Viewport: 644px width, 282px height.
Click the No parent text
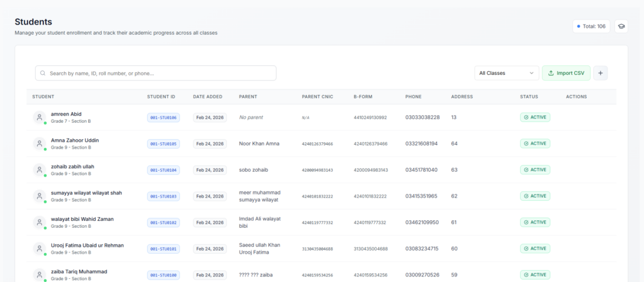point(251,117)
